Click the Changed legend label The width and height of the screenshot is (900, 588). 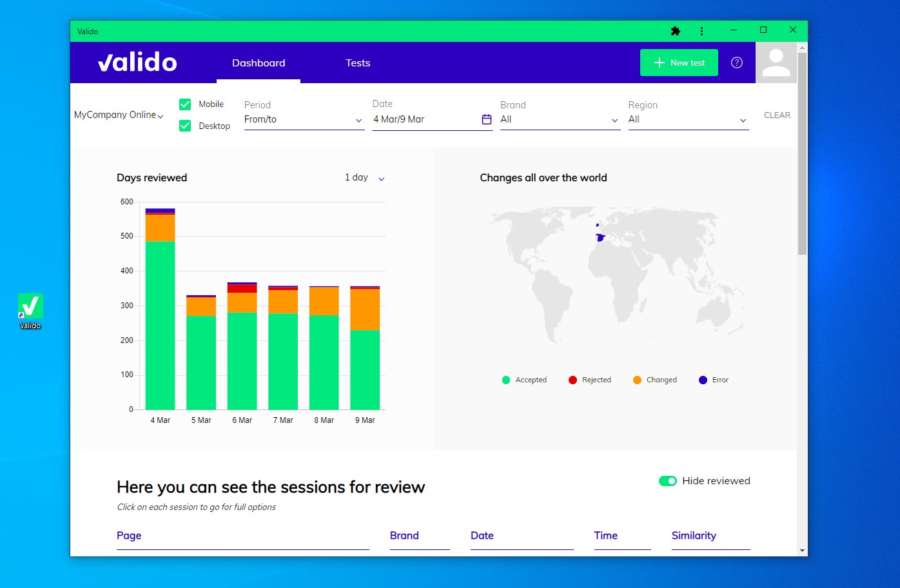point(661,380)
